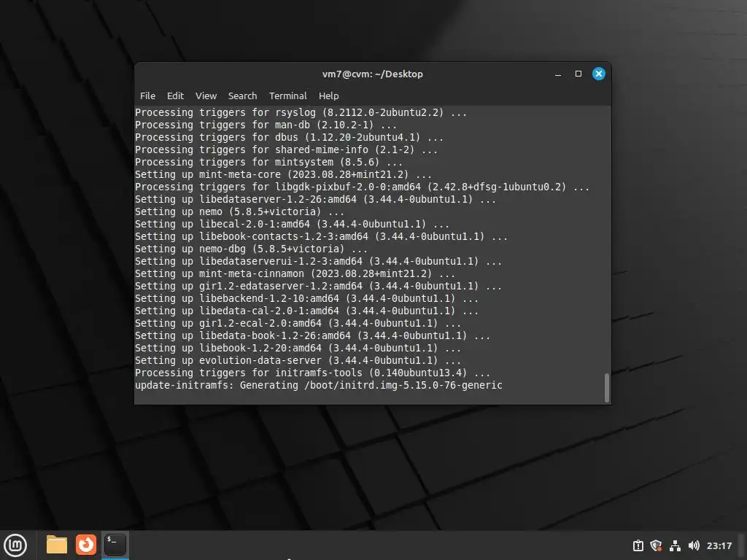Click the line 'Setting up libedata-book-1.2-26:amd64'
The height and width of the screenshot is (560, 747).
tap(312, 335)
